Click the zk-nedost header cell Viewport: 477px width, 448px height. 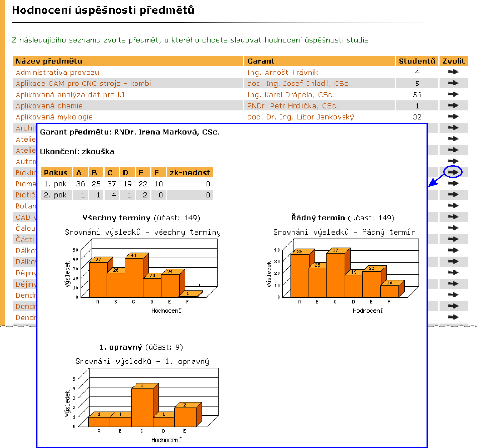coord(190,173)
